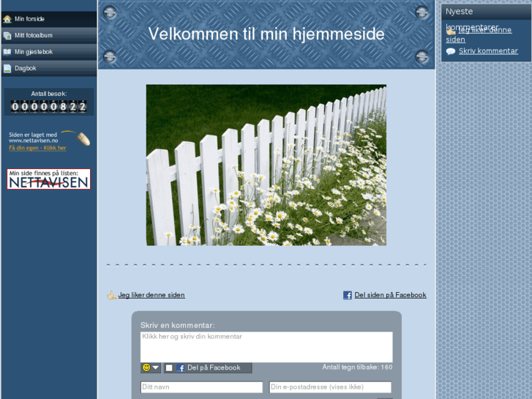Click the thumbs-up icon beside Jeg liker denne siden

pos(112,295)
